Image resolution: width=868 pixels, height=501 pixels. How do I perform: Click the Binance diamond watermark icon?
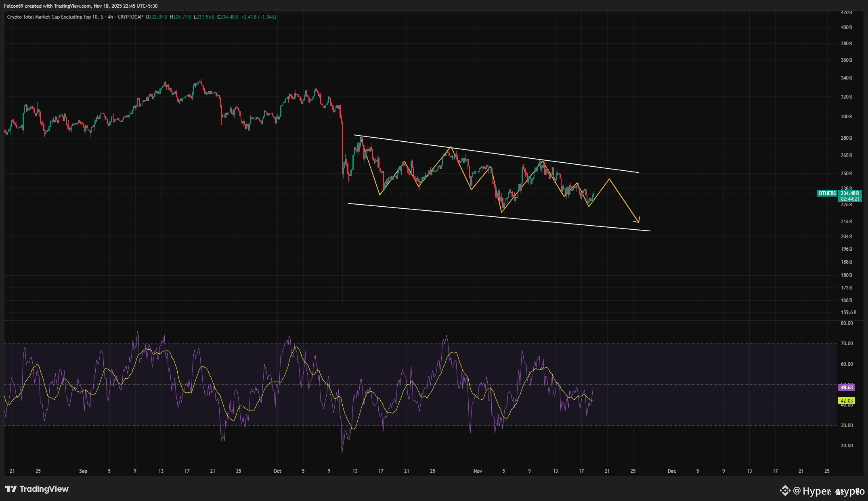click(x=785, y=491)
